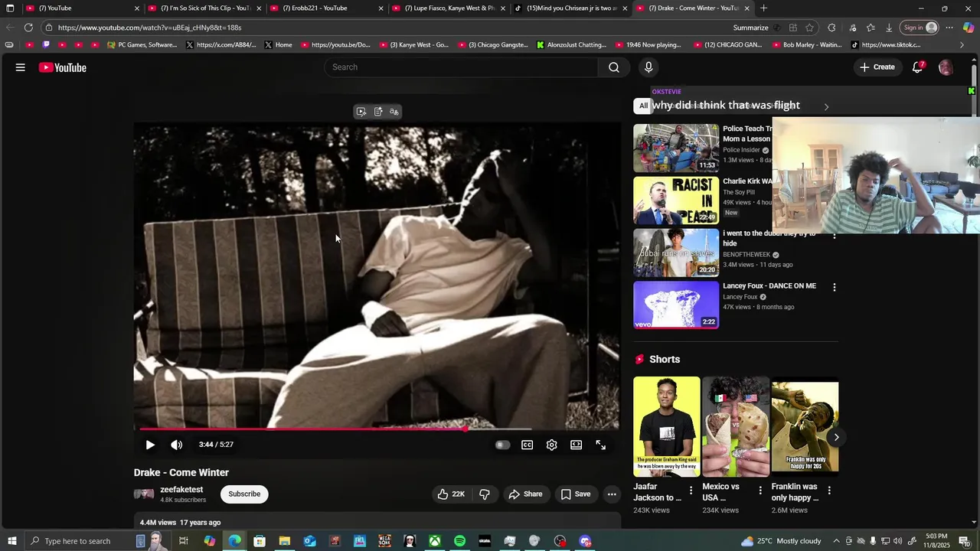Save the video to a playlist

pyautogui.click(x=576, y=494)
